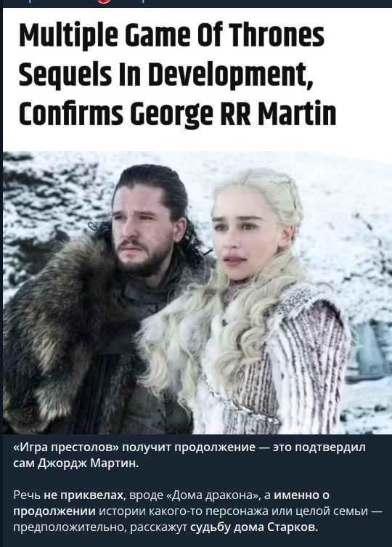Click the red circular icon at the top edge
The height and width of the screenshot is (547, 392).
[x=105, y=1]
